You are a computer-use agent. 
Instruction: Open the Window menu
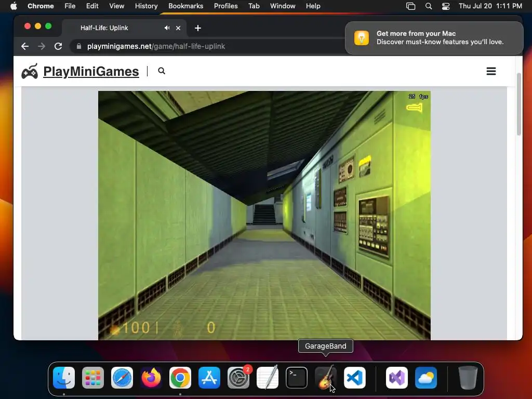(x=283, y=6)
